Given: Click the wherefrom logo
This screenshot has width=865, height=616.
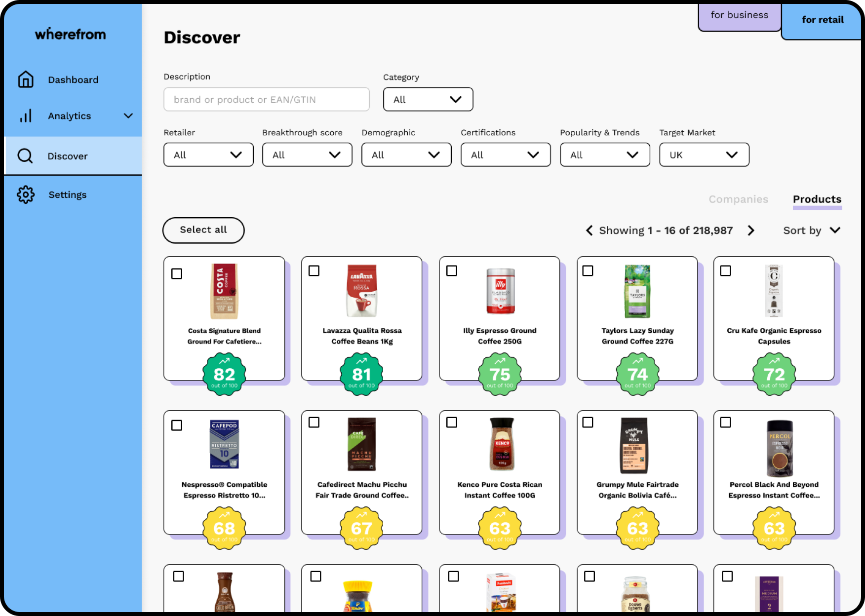Looking at the screenshot, I should point(71,34).
